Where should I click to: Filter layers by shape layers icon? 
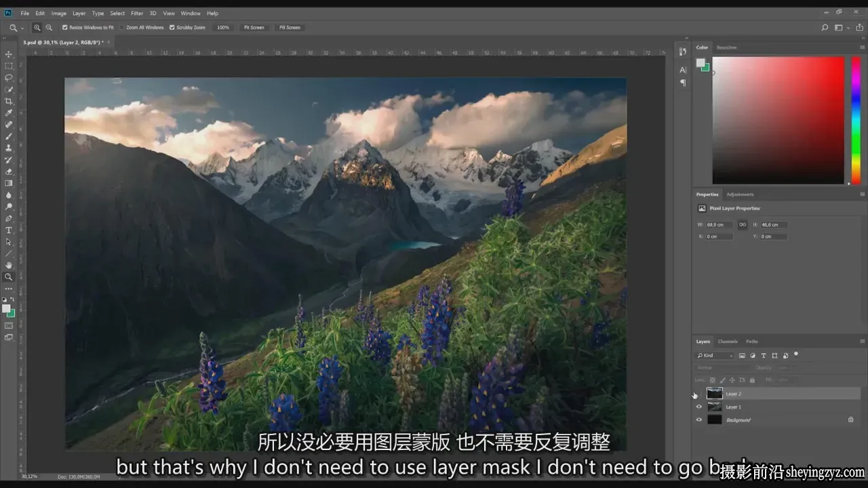click(x=774, y=355)
